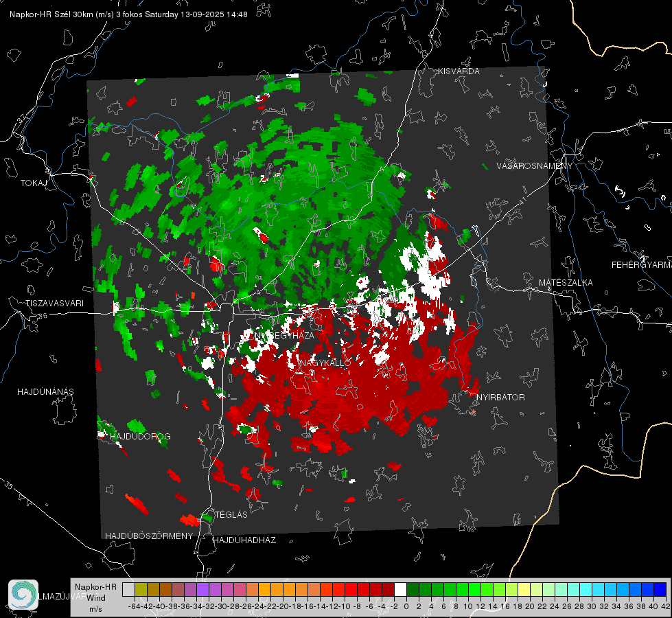Viewport: 672px width, 618px height.
Task: Click the road number 36 label near Tiszavasvári
Action: point(43,316)
